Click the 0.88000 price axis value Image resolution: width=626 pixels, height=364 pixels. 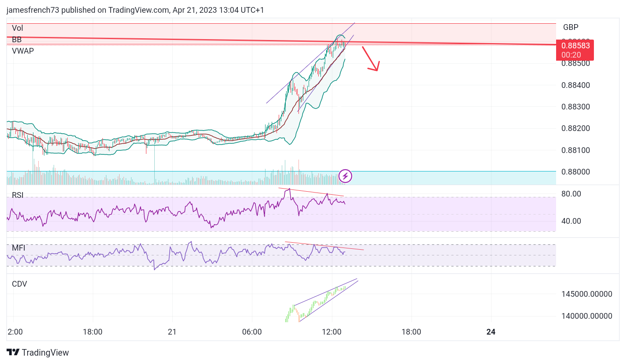coord(577,172)
